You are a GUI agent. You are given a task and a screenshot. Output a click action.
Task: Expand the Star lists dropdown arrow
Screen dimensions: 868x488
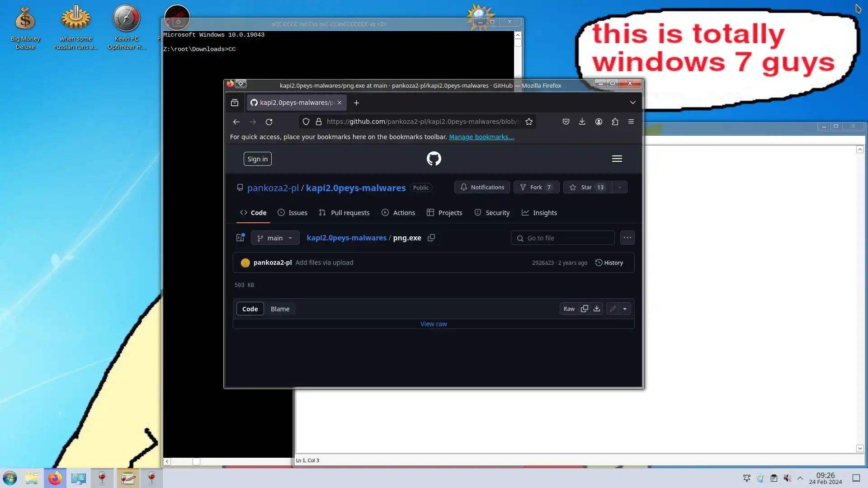pyautogui.click(x=620, y=187)
